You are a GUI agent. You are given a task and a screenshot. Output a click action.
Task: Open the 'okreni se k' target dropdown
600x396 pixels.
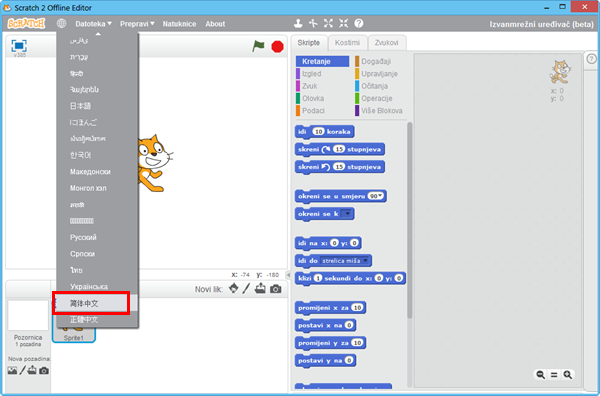(x=347, y=213)
